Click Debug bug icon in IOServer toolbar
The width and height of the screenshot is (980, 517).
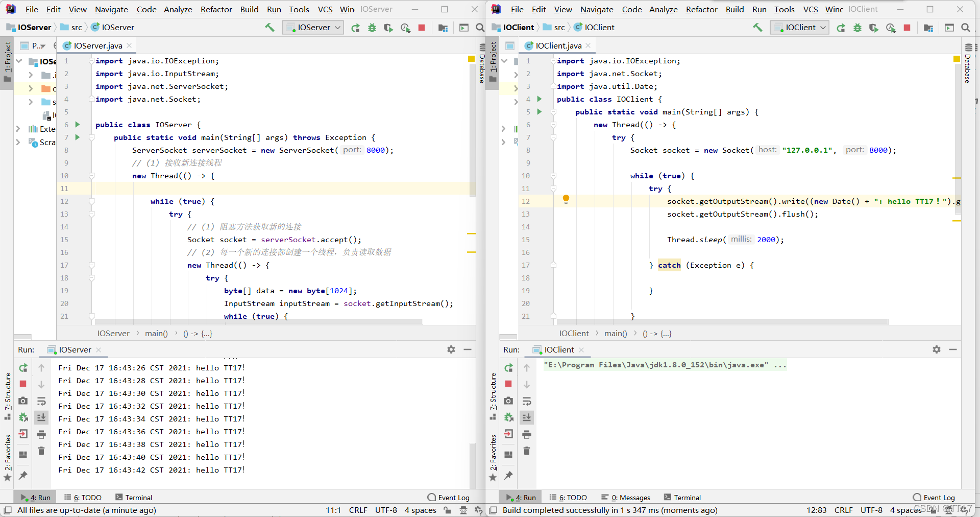pyautogui.click(x=372, y=28)
